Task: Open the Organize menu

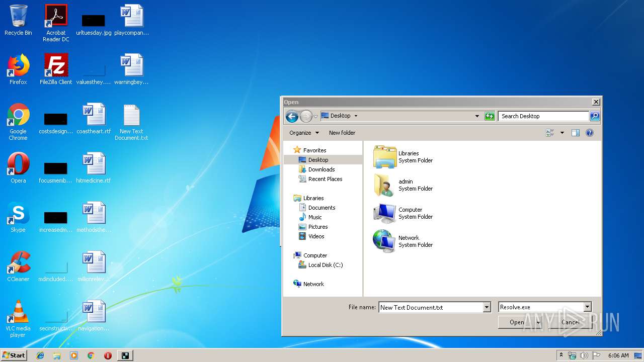Action: [304, 133]
